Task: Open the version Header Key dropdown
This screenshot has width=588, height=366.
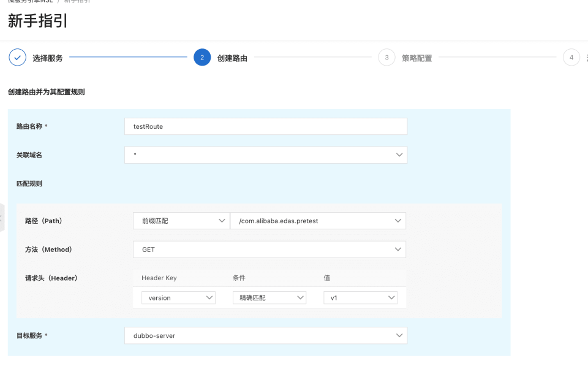Action: click(x=178, y=298)
